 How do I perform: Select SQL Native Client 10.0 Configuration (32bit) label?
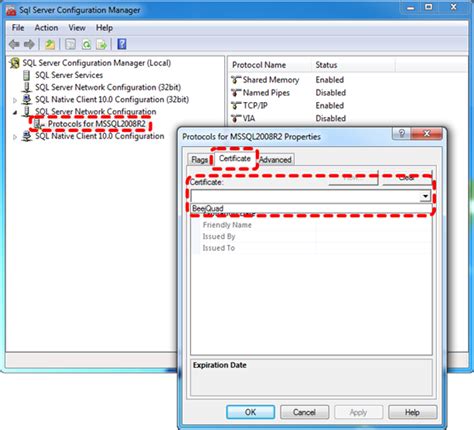pos(112,100)
